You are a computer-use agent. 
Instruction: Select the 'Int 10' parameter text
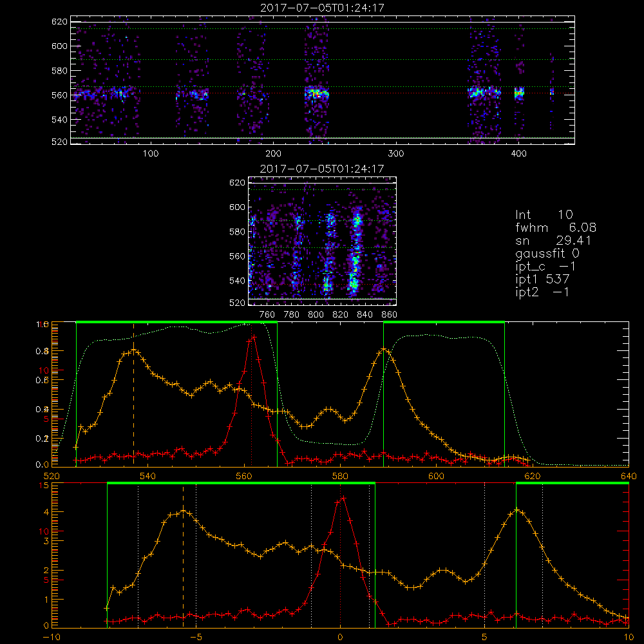click(544, 214)
